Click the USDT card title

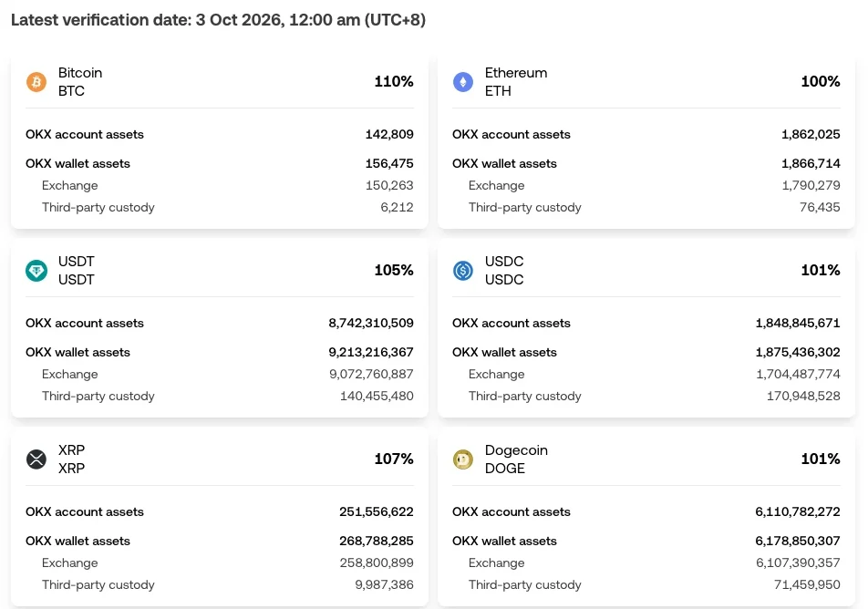point(77,271)
